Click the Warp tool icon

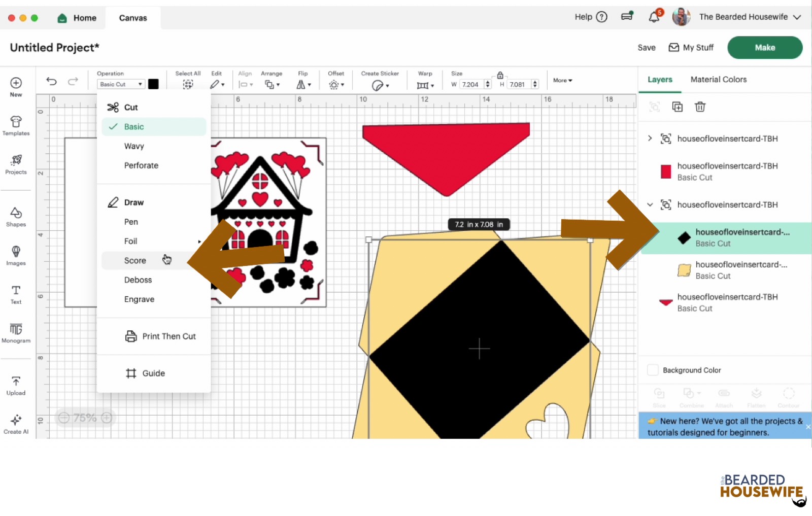423,85
